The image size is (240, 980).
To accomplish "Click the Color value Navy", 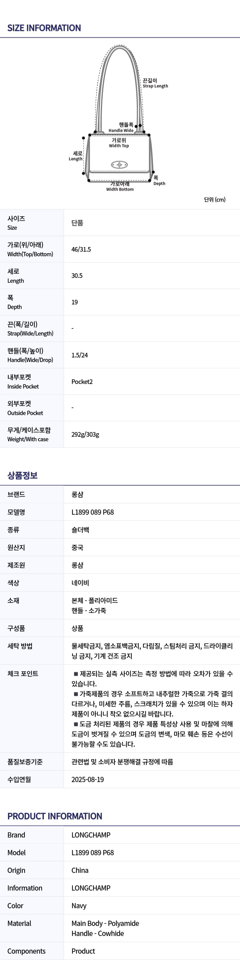I will tap(79, 906).
